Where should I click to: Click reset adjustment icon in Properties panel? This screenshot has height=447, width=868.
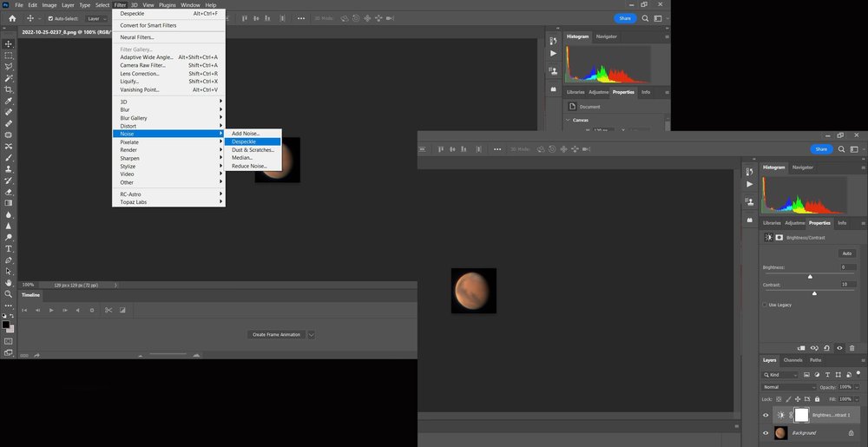coord(826,348)
